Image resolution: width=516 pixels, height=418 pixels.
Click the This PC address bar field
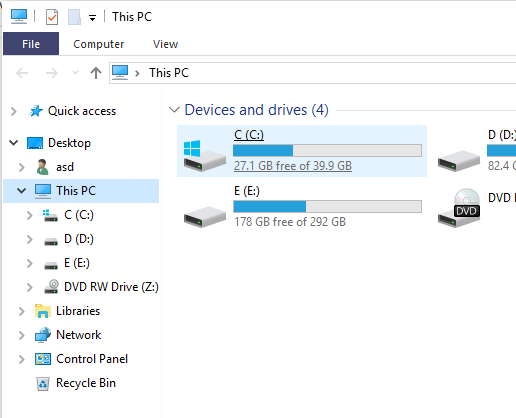pyautogui.click(x=313, y=73)
